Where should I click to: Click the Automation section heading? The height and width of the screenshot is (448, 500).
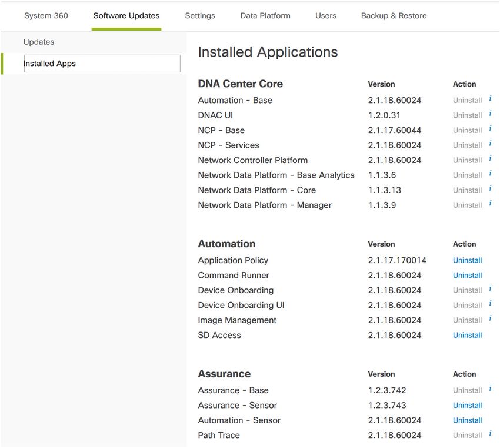point(226,244)
